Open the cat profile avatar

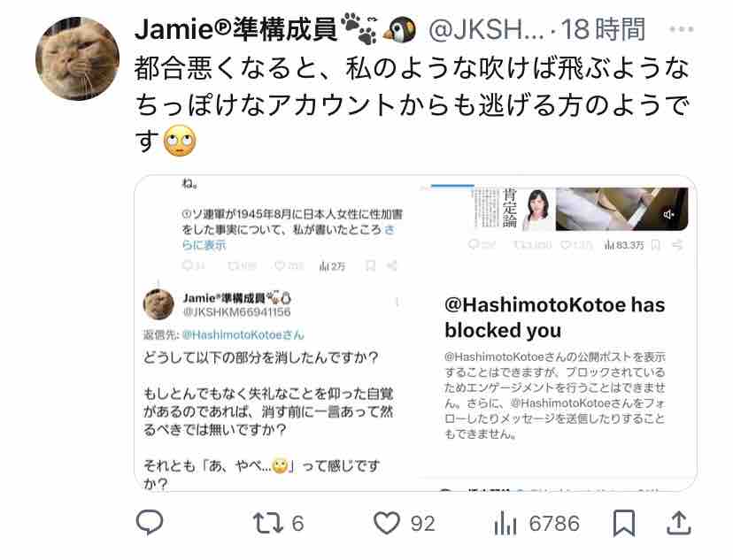[78, 58]
